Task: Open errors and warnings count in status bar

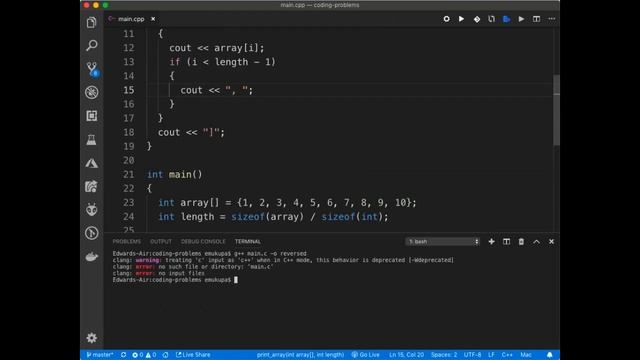Action: click(x=144, y=355)
